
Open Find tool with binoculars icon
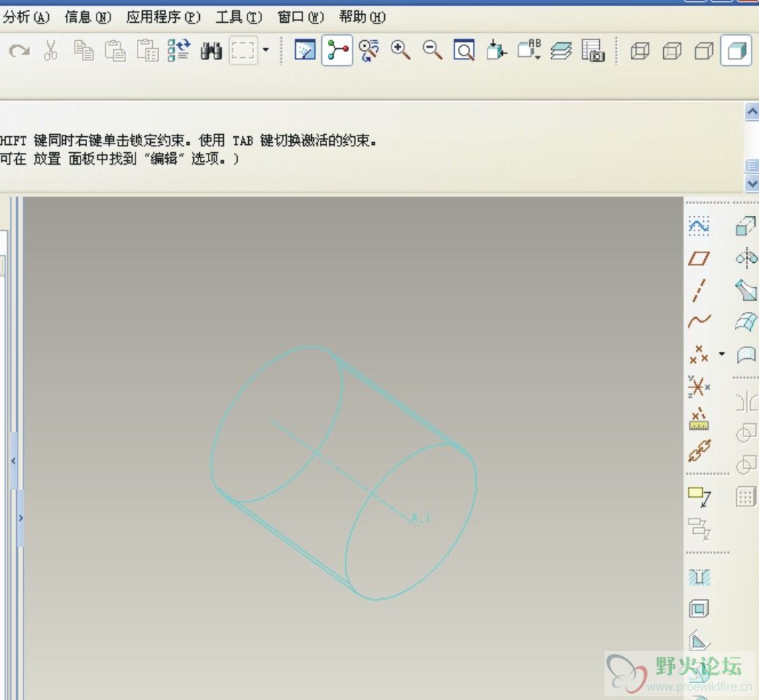211,51
